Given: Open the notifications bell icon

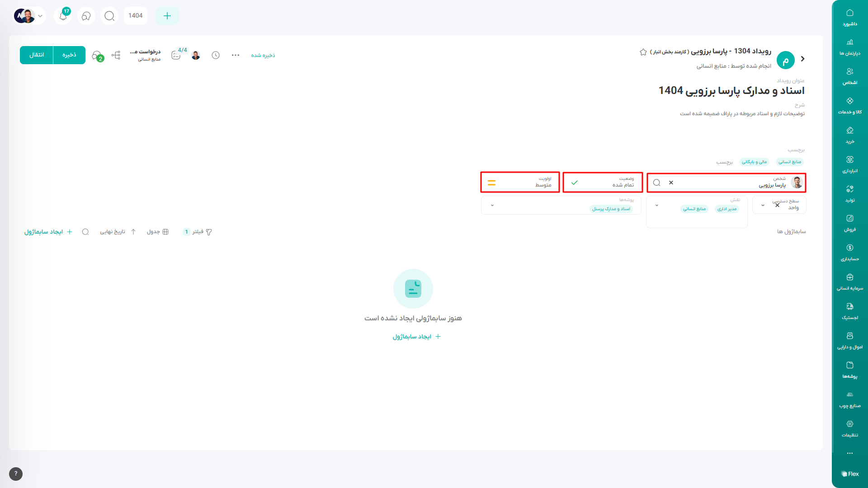Looking at the screenshot, I should point(63,16).
